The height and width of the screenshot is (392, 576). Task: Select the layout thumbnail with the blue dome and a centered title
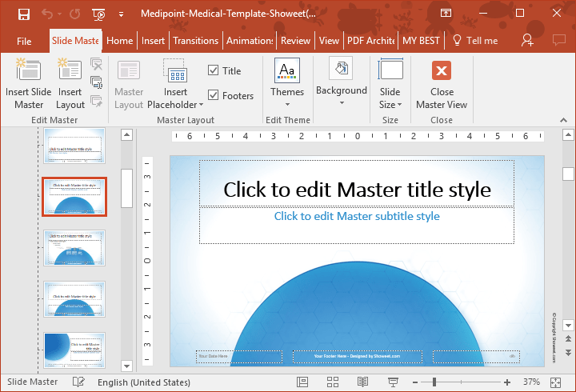pos(74,299)
